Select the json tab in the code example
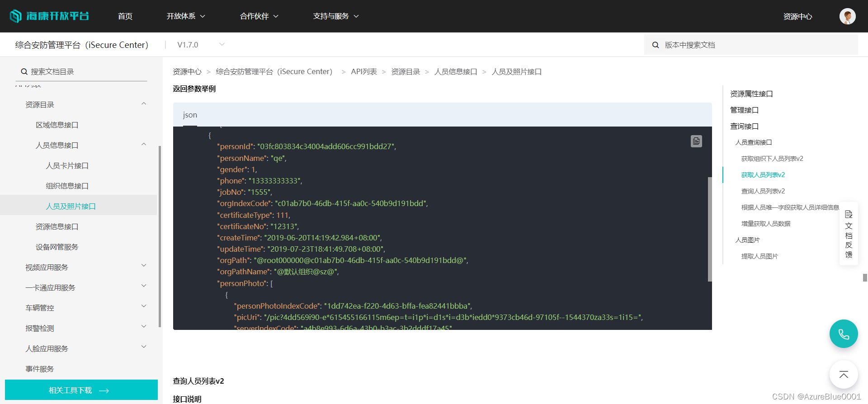This screenshot has width=868, height=404. coord(190,115)
